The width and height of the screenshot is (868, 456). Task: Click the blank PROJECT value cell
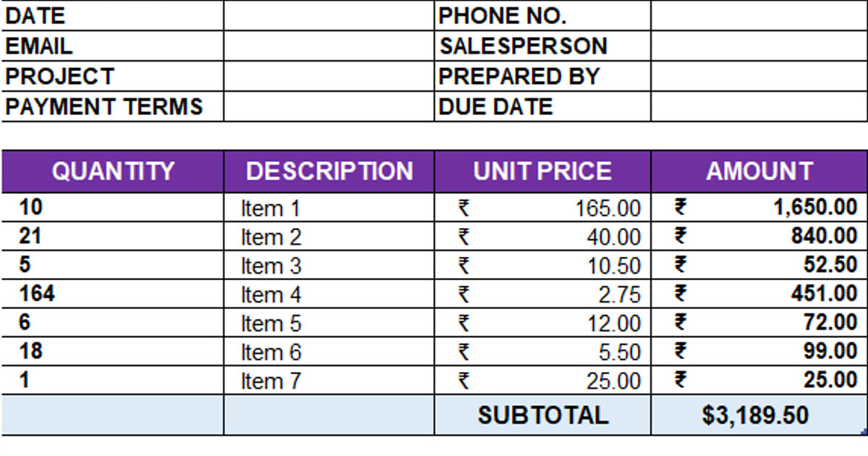328,76
